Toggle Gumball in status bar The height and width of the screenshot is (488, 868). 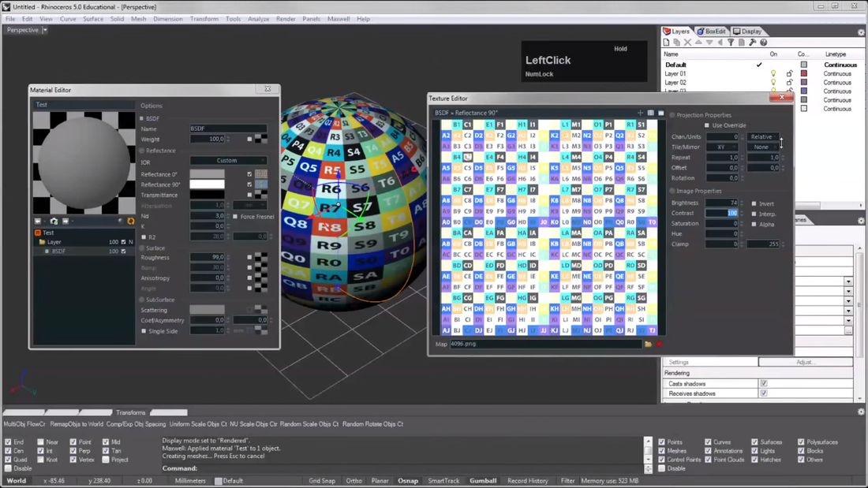(x=483, y=481)
